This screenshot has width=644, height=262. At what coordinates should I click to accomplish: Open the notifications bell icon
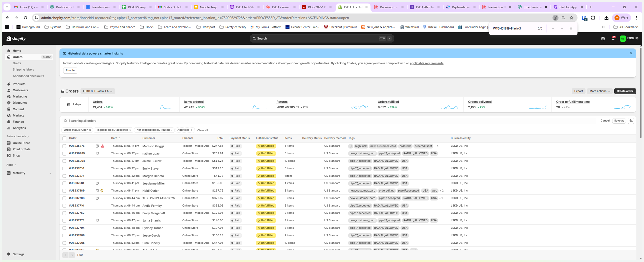click(x=613, y=38)
